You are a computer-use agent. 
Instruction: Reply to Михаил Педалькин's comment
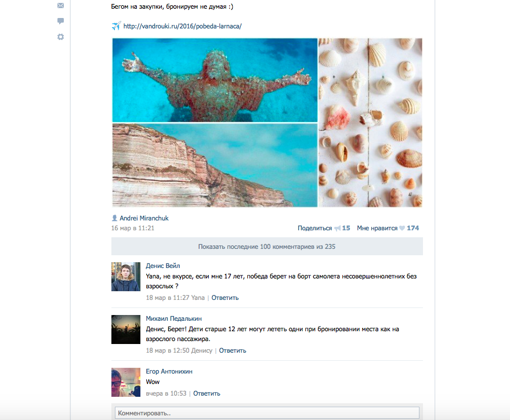[233, 350]
